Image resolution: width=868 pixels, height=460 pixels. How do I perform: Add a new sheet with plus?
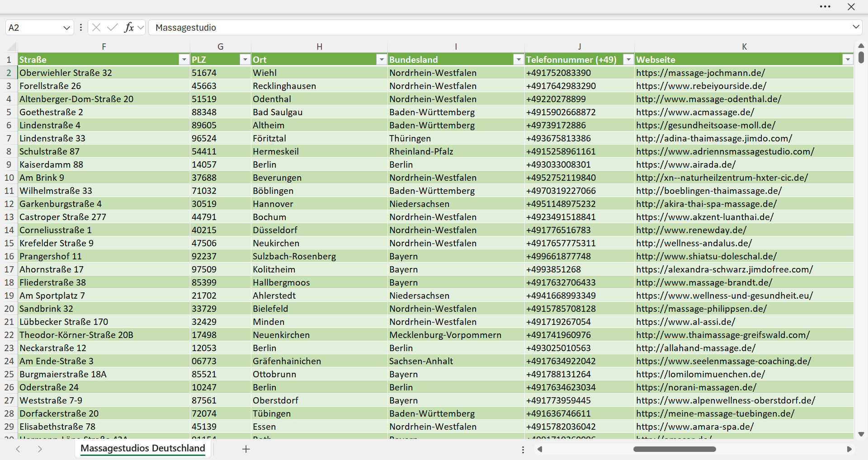tap(246, 449)
